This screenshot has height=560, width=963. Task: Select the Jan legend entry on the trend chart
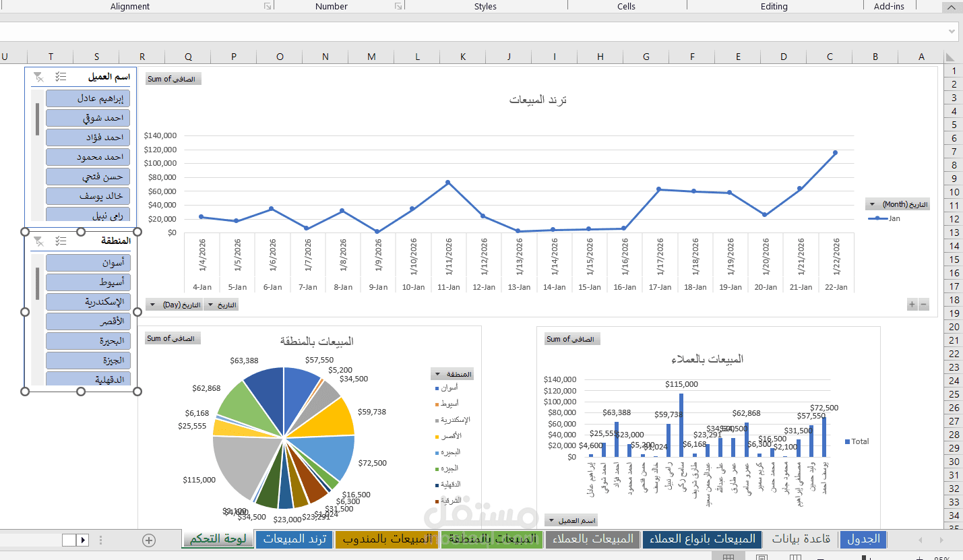pyautogui.click(x=883, y=218)
